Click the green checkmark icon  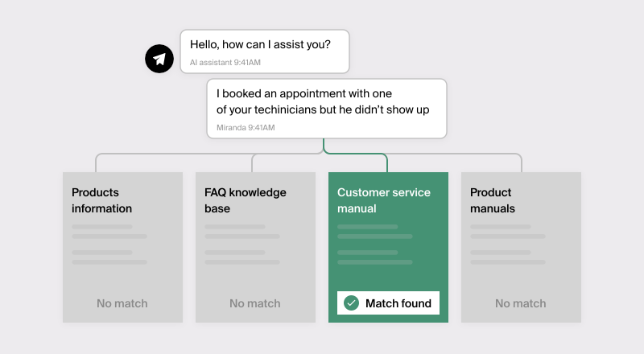tap(351, 303)
